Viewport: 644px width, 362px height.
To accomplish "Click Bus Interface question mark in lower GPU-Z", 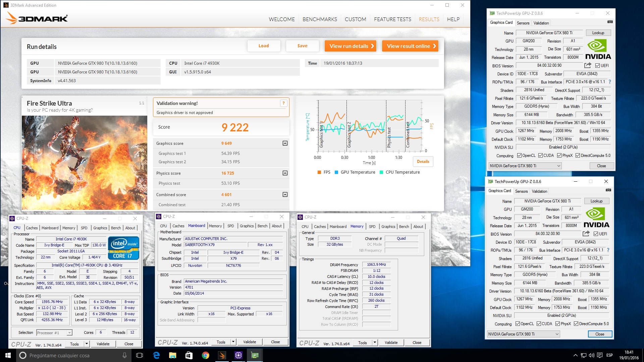I will click(x=608, y=250).
